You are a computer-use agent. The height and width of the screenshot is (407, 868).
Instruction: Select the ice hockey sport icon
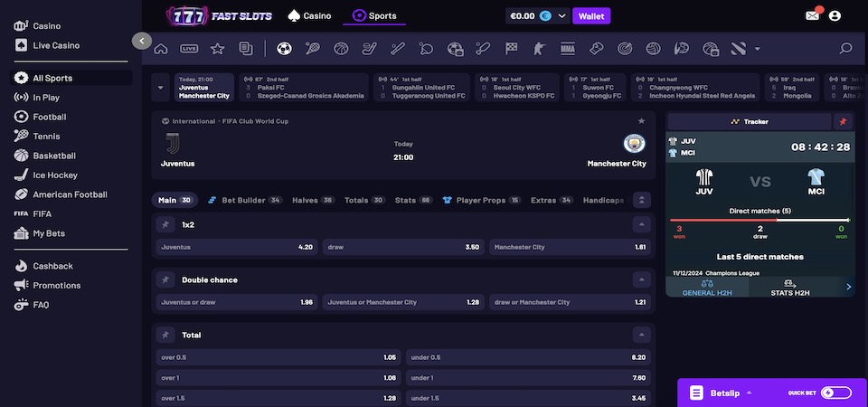[369, 49]
